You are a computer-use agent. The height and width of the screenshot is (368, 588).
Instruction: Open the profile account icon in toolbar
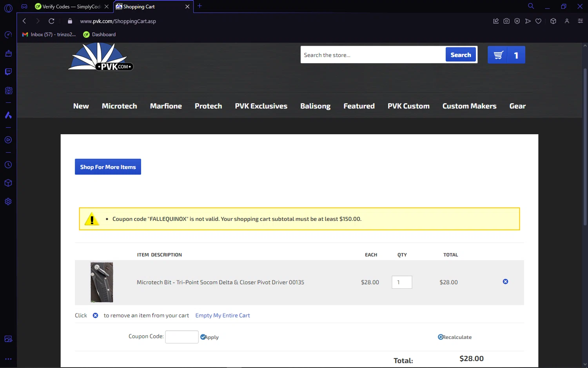(x=567, y=21)
